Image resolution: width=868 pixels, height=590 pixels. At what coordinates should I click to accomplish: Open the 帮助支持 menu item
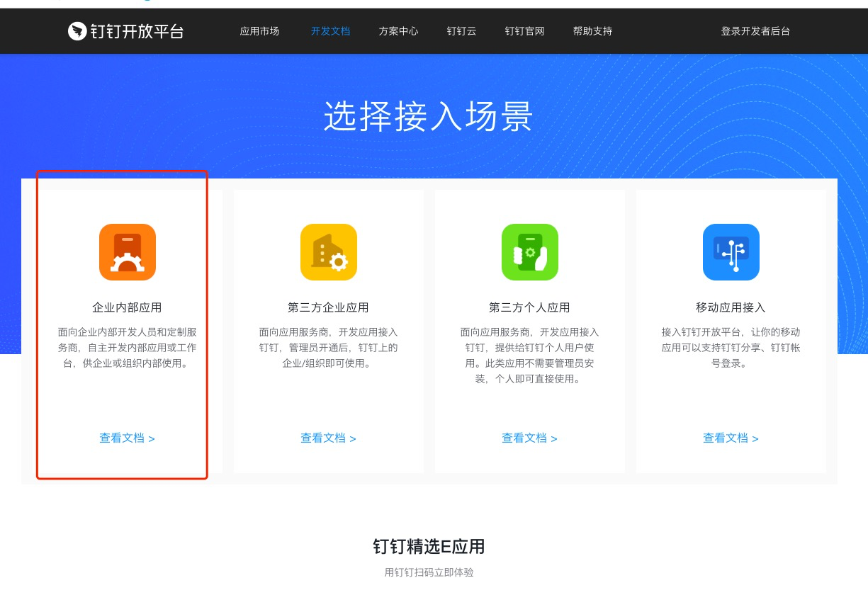(x=592, y=31)
